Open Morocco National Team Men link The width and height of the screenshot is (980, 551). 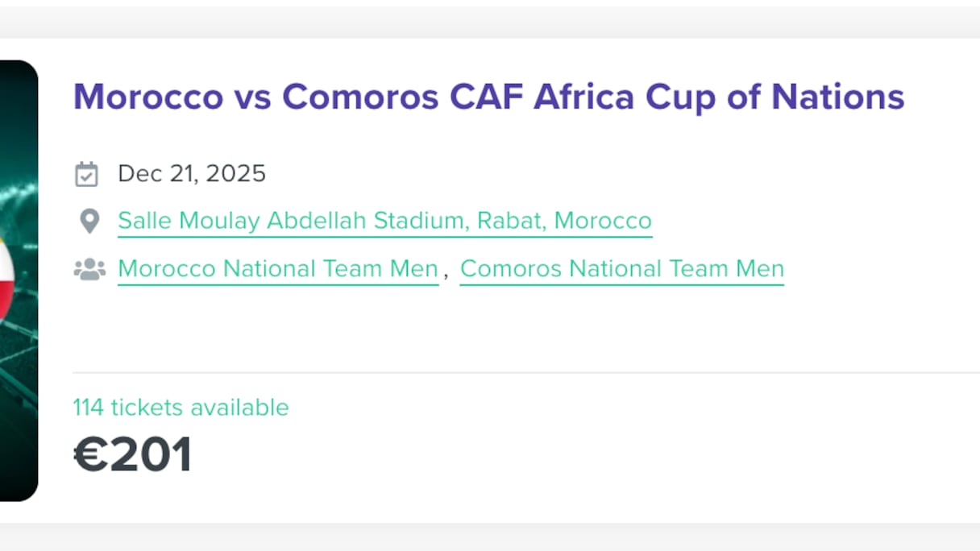(x=278, y=269)
